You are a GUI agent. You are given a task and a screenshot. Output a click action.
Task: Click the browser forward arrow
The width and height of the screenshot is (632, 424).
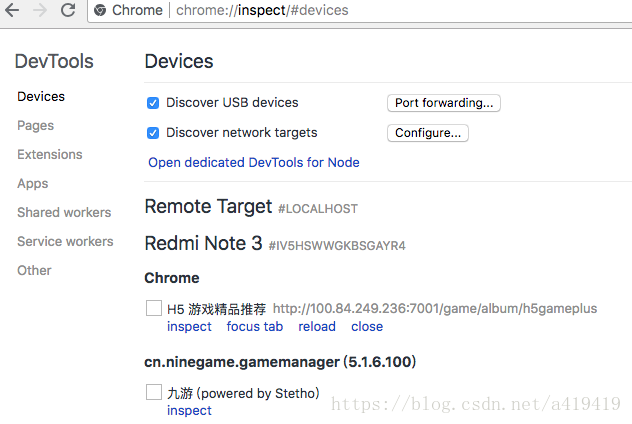(x=40, y=10)
